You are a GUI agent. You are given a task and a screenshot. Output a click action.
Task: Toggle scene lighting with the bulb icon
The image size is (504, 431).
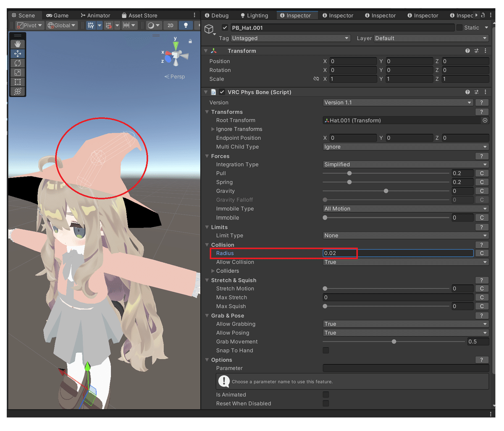pos(186,25)
